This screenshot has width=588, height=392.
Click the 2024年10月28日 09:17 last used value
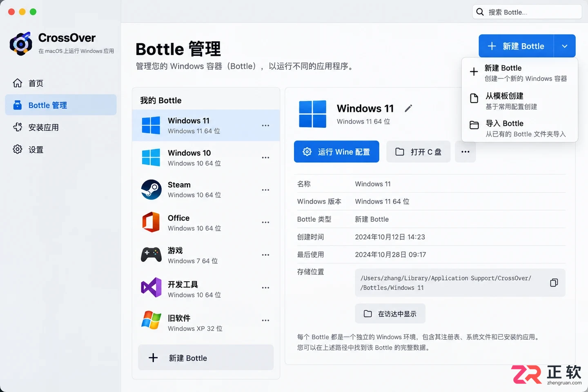pyautogui.click(x=390, y=255)
